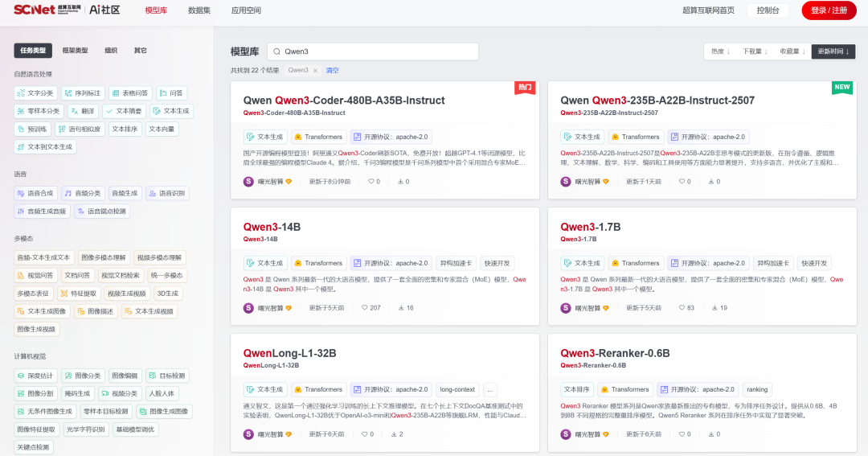
Task: Open the 控制台 button
Action: click(768, 10)
